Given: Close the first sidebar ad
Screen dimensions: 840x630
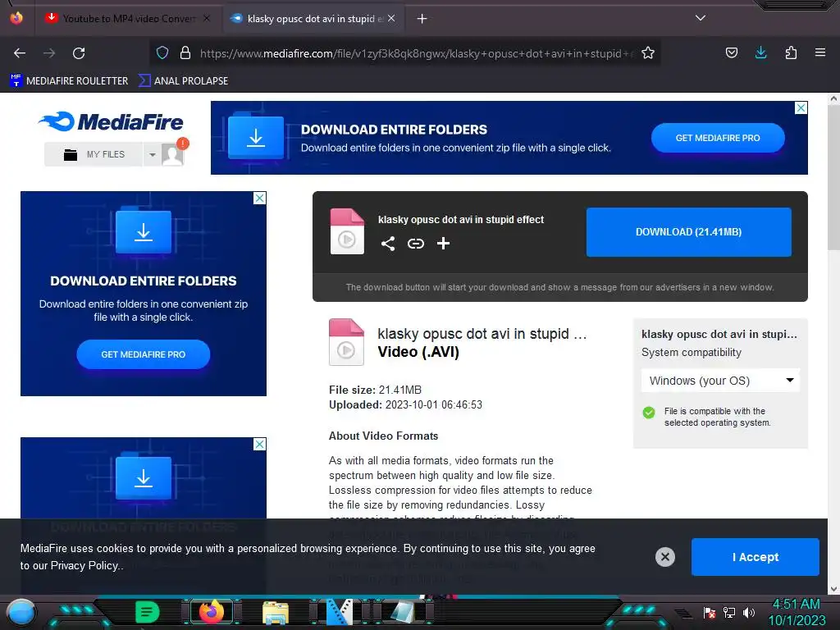Looking at the screenshot, I should (259, 199).
